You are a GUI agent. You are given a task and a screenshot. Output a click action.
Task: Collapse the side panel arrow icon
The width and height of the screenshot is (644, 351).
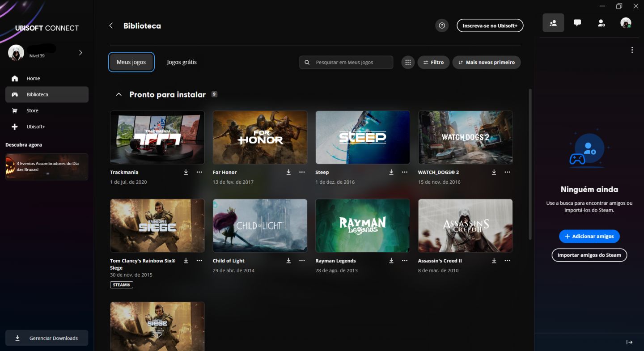click(629, 343)
